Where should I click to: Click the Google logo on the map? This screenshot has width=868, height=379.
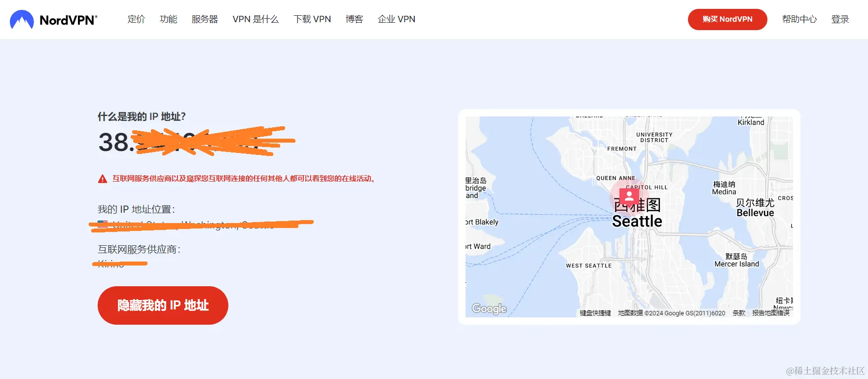(x=489, y=308)
